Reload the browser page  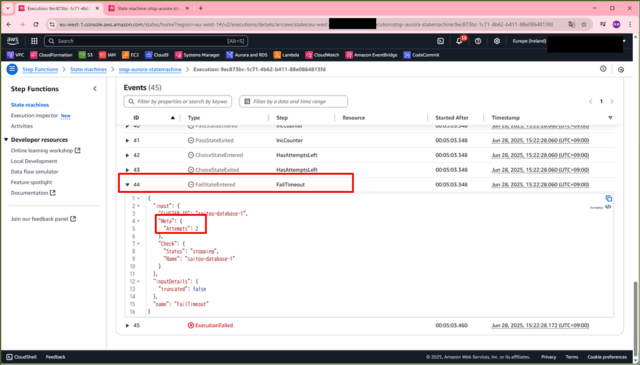[36, 24]
